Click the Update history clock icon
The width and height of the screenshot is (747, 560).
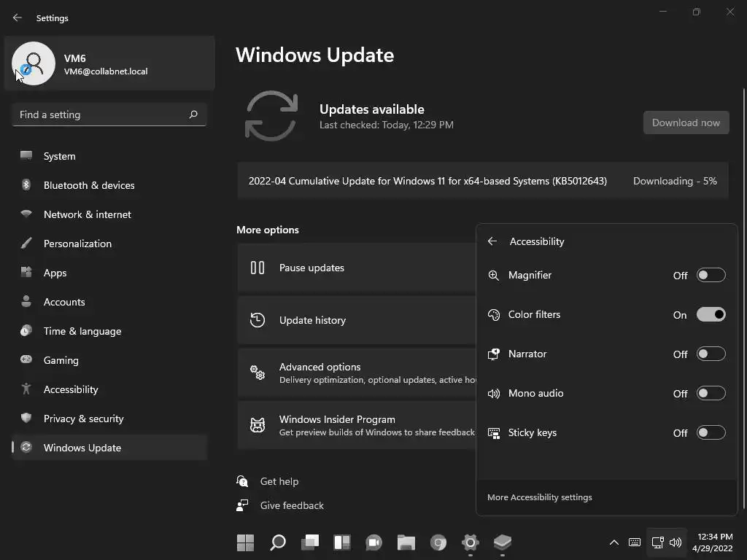(x=258, y=320)
